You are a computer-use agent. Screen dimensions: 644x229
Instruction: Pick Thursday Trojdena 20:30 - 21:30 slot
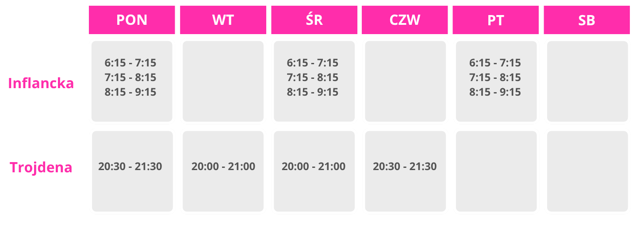405,167
